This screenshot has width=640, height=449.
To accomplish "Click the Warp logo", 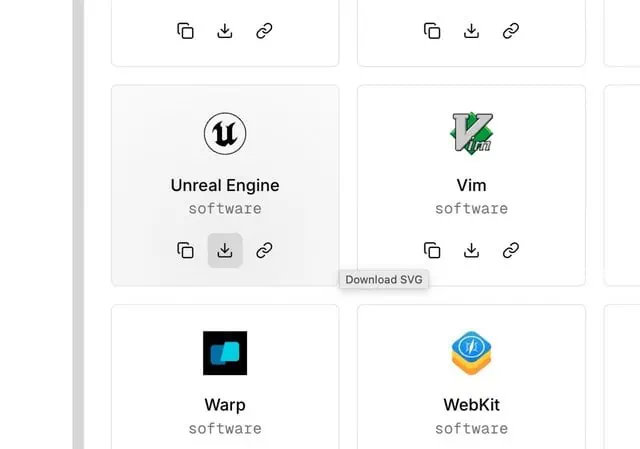I will click(x=225, y=353).
